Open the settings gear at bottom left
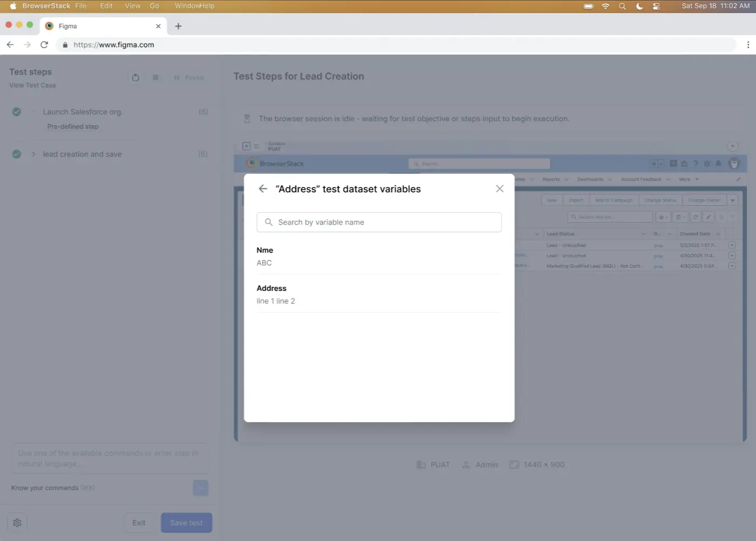756x541 pixels. pyautogui.click(x=17, y=522)
